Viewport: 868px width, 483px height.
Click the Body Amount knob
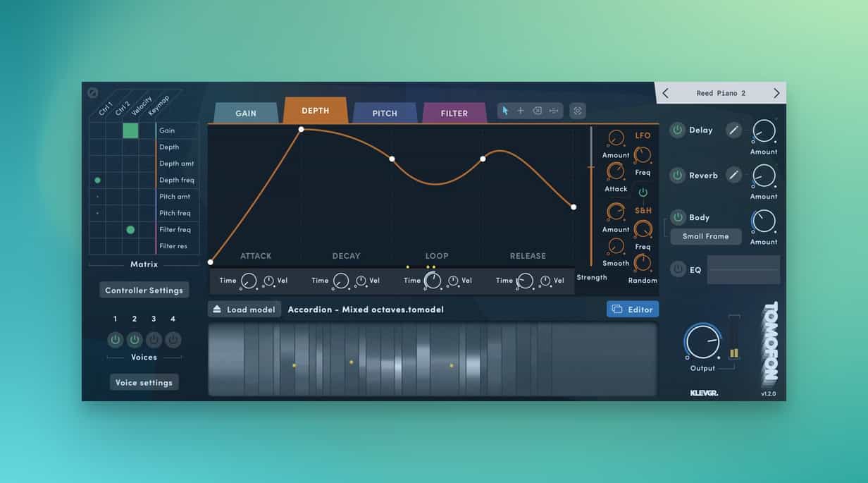point(764,221)
